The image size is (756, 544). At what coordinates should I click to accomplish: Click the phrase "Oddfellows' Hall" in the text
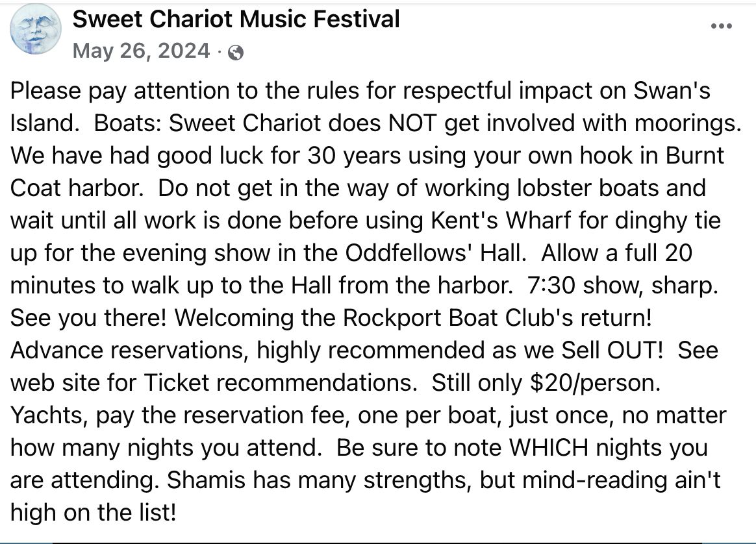tap(434, 253)
